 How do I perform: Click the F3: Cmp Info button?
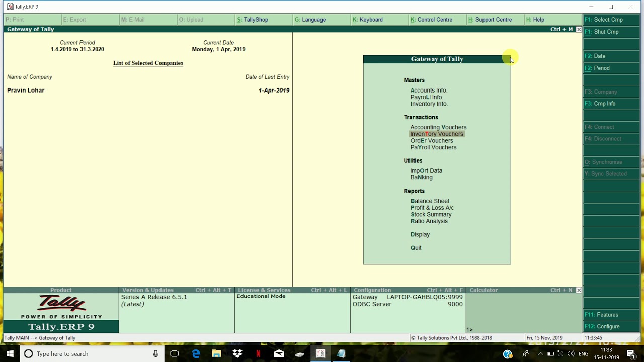click(x=611, y=104)
